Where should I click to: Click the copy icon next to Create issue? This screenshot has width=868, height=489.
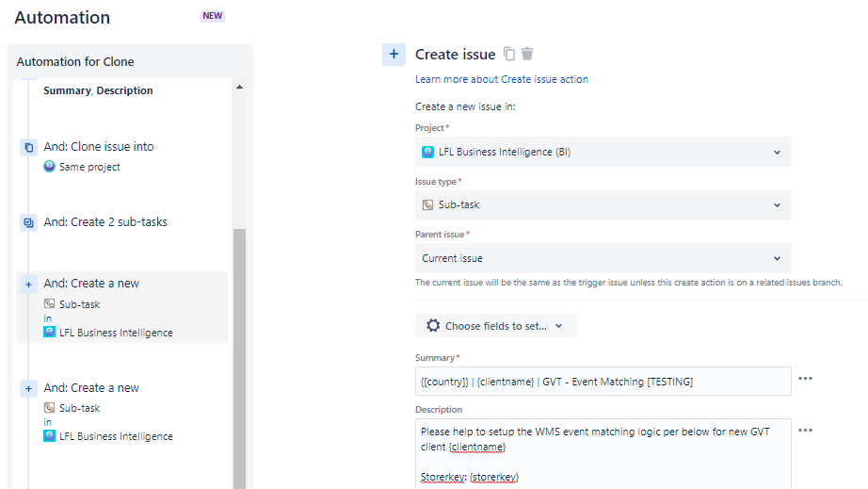pos(509,54)
